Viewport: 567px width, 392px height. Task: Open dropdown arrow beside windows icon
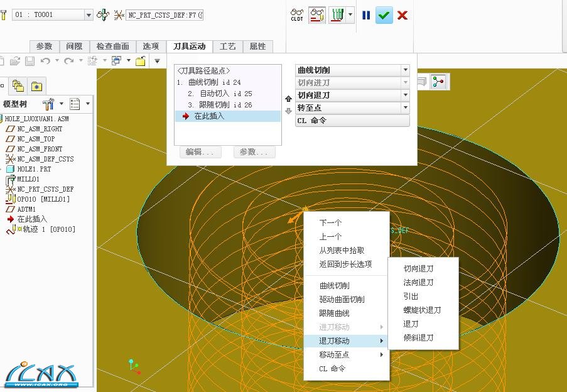tap(128, 61)
